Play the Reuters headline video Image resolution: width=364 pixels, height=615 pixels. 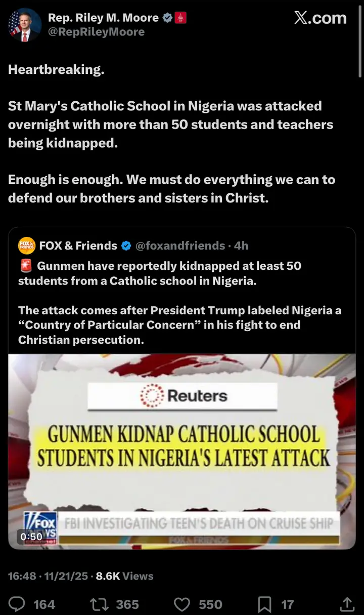pos(182,452)
